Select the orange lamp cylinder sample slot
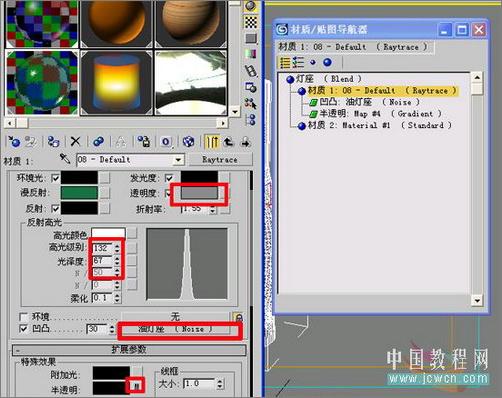502x398 pixels. [x=116, y=82]
